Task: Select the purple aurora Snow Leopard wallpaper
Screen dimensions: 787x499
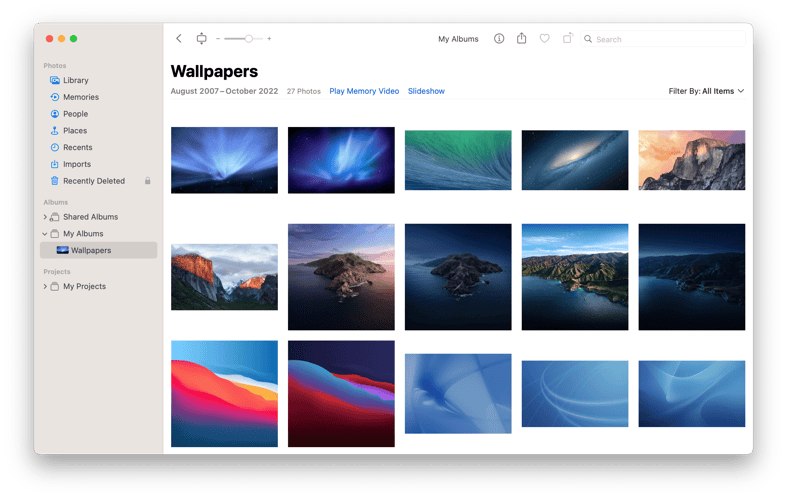Action: [341, 160]
